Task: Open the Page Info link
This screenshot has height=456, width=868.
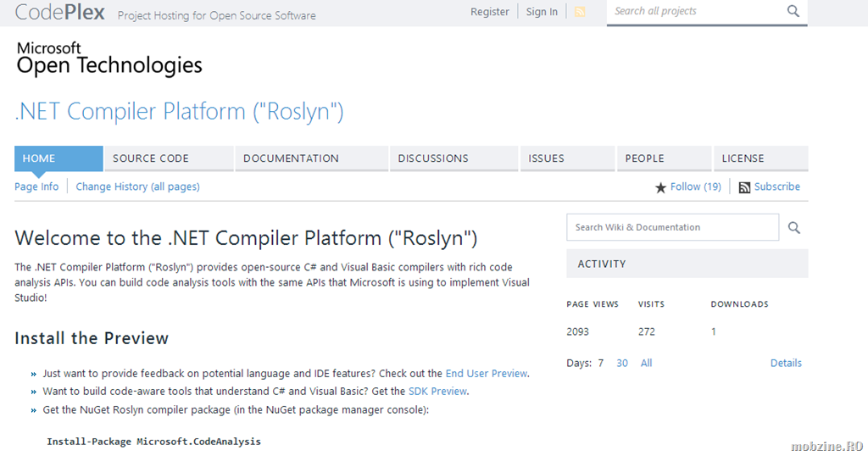Action: coord(36,186)
